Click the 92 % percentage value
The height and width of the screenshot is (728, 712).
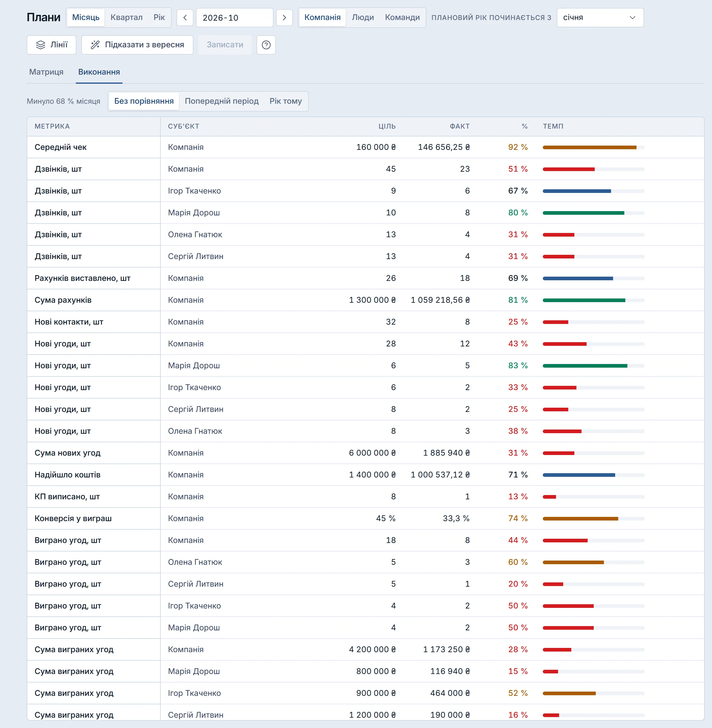pyautogui.click(x=518, y=147)
